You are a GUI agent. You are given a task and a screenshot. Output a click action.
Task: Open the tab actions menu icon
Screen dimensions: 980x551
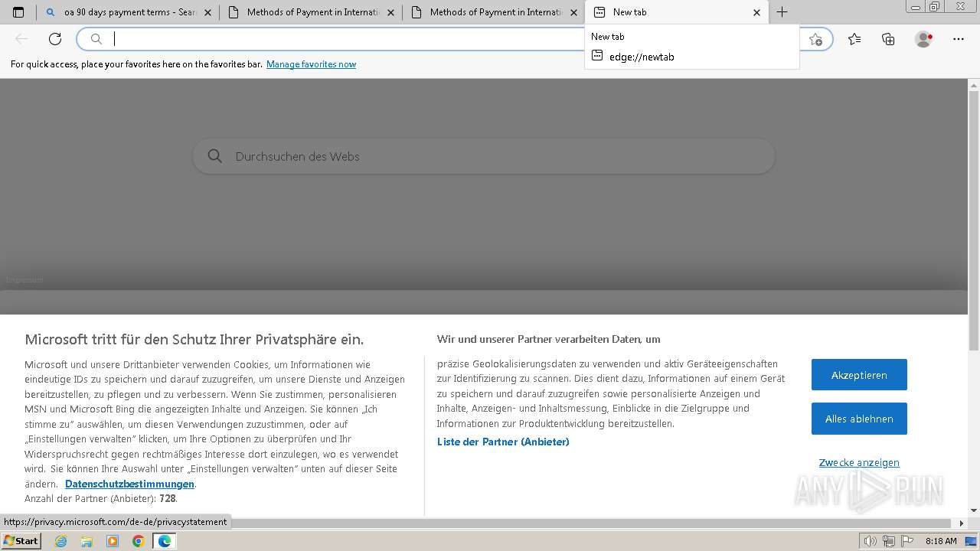(18, 12)
